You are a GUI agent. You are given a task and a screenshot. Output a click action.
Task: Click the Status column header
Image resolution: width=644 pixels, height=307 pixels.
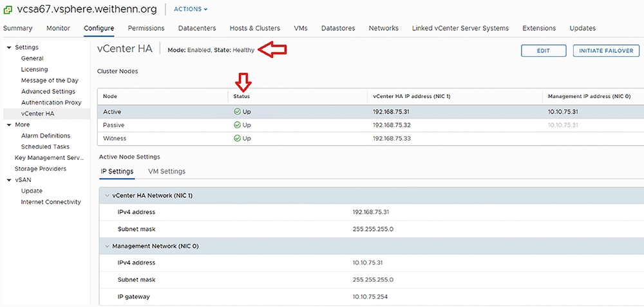coord(241,96)
